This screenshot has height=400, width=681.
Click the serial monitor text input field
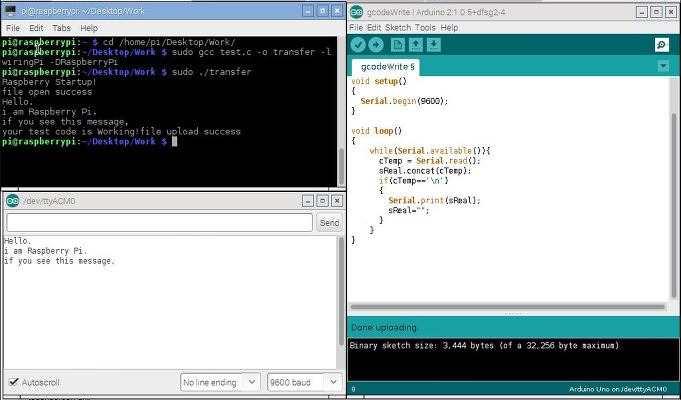[x=159, y=223]
